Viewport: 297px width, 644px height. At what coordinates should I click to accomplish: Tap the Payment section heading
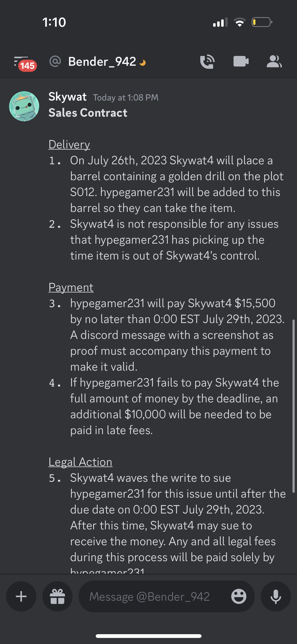(71, 287)
